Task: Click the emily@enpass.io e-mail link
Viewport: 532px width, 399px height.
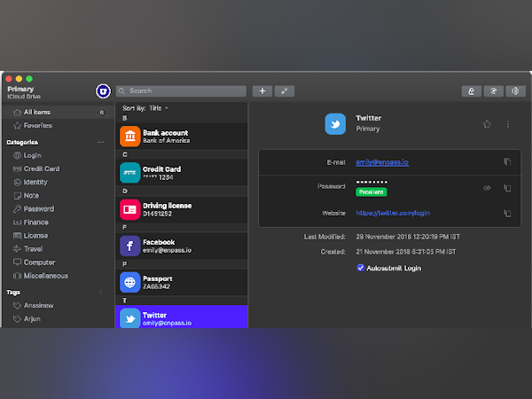Action: coord(382,162)
